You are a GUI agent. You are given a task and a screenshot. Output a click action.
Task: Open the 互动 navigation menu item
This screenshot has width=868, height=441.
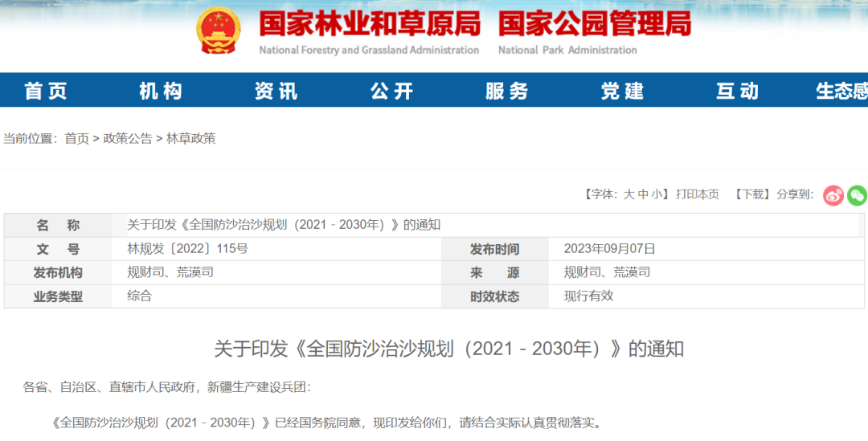(738, 91)
